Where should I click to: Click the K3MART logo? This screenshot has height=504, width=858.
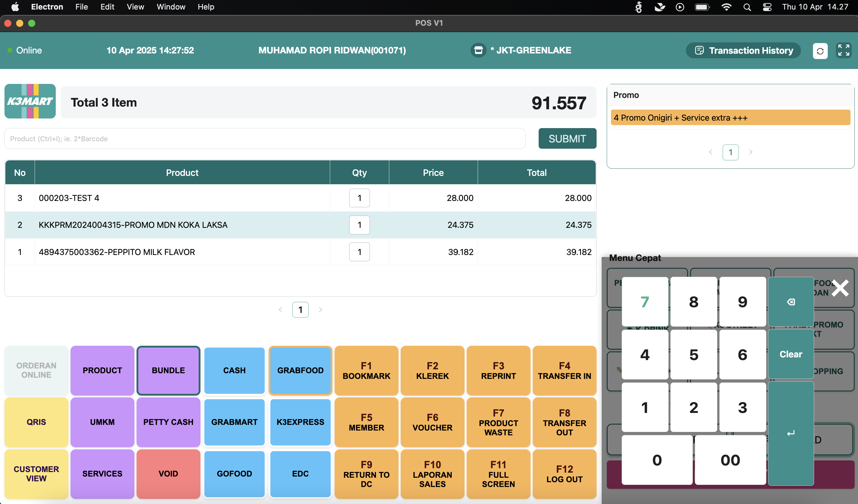[x=30, y=101]
